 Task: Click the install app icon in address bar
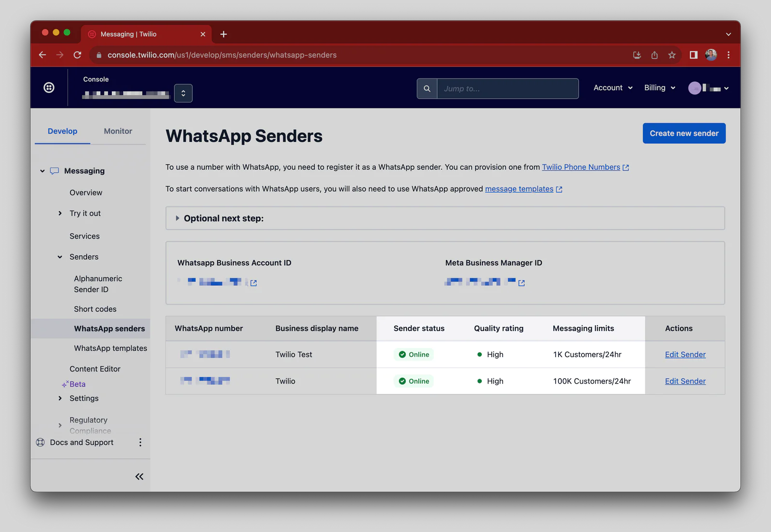point(637,55)
